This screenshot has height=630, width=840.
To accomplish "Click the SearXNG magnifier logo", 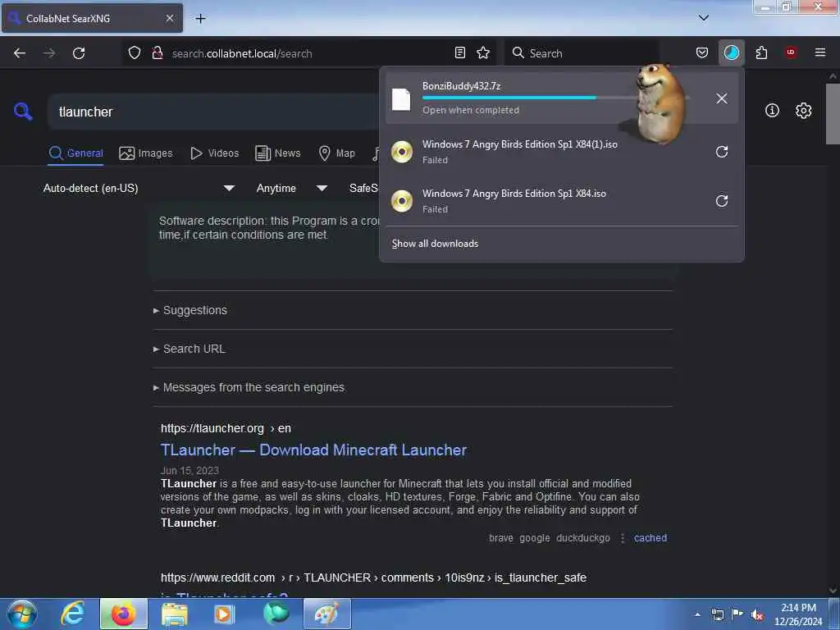I will coord(23,112).
